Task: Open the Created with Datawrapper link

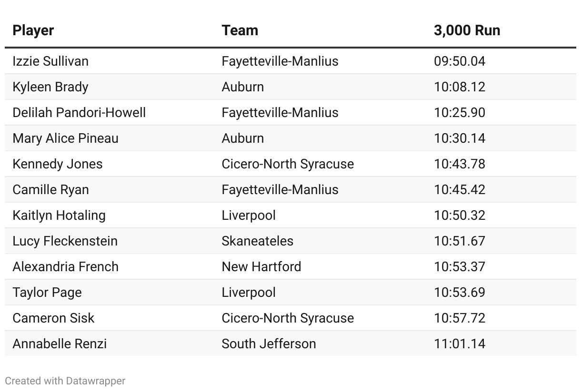Action: tap(65, 381)
